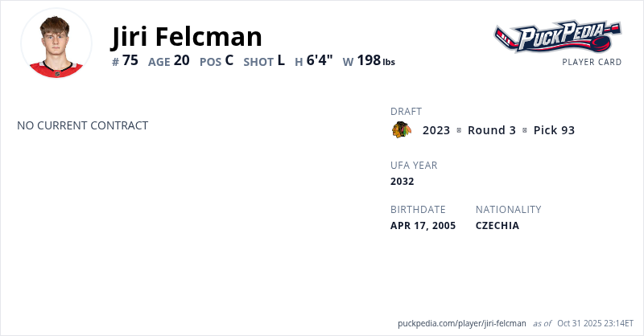
Task: Click the AGE 20 stat
Action: (169, 60)
